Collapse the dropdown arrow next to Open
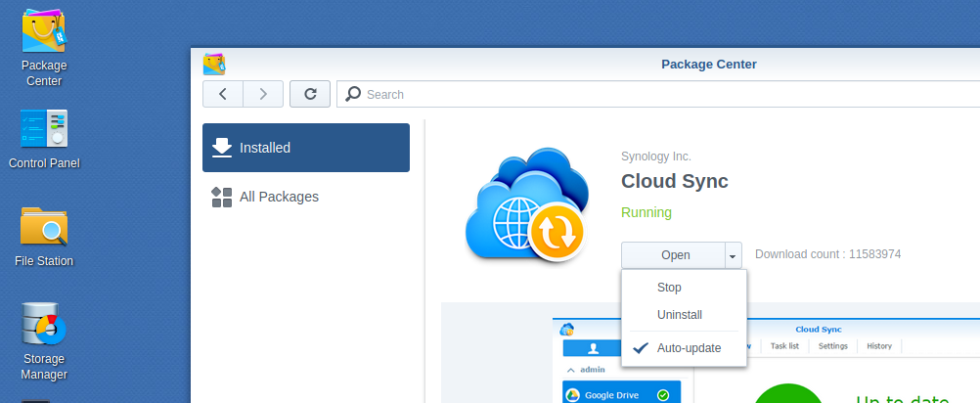Viewport: 980px width, 403px height. (x=733, y=255)
